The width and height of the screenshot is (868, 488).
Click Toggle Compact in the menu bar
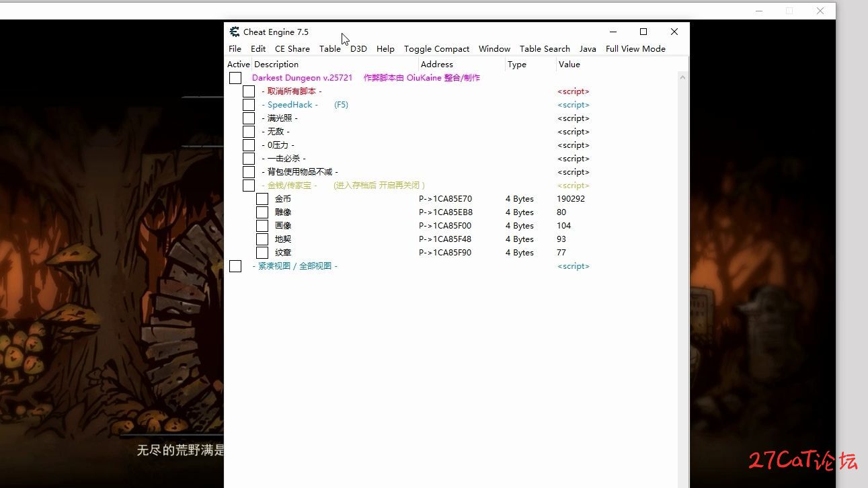(x=436, y=48)
